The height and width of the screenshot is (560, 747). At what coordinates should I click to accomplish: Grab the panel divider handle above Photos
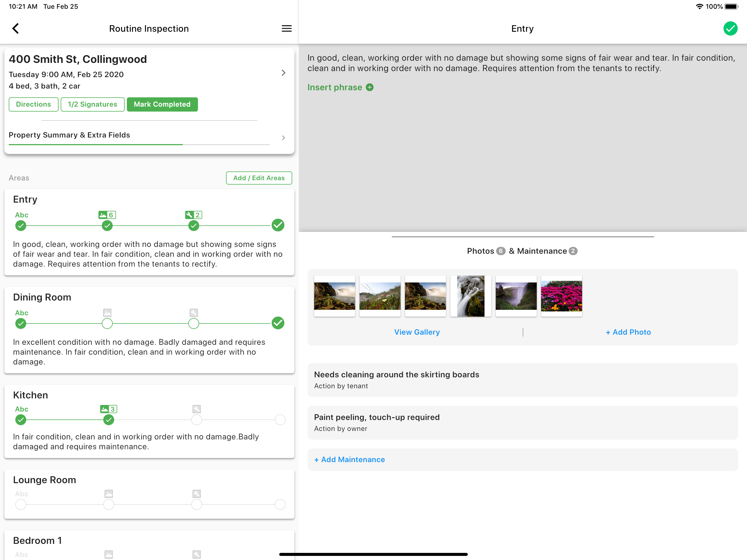(523, 237)
